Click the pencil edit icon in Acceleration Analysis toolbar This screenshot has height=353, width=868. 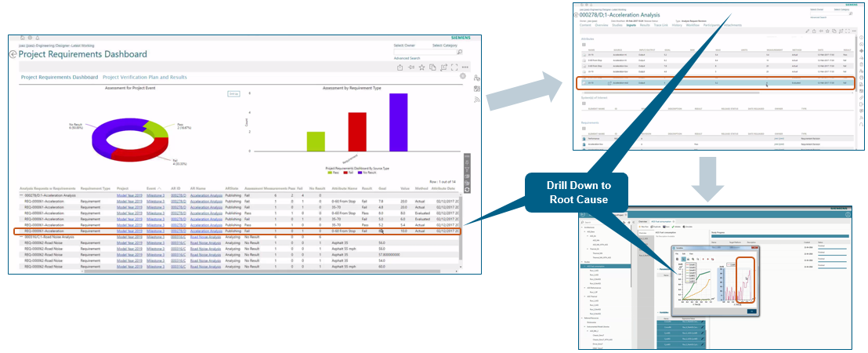coord(808,31)
